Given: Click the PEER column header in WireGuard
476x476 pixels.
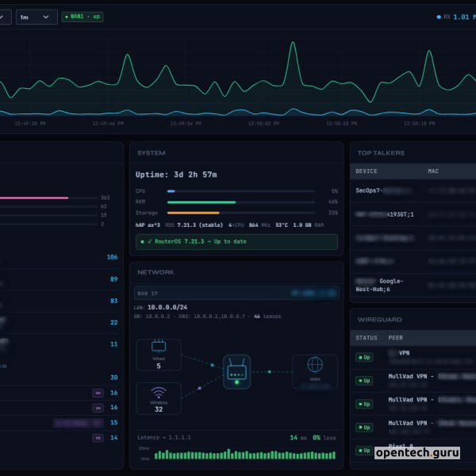Looking at the screenshot, I should click(x=395, y=338).
